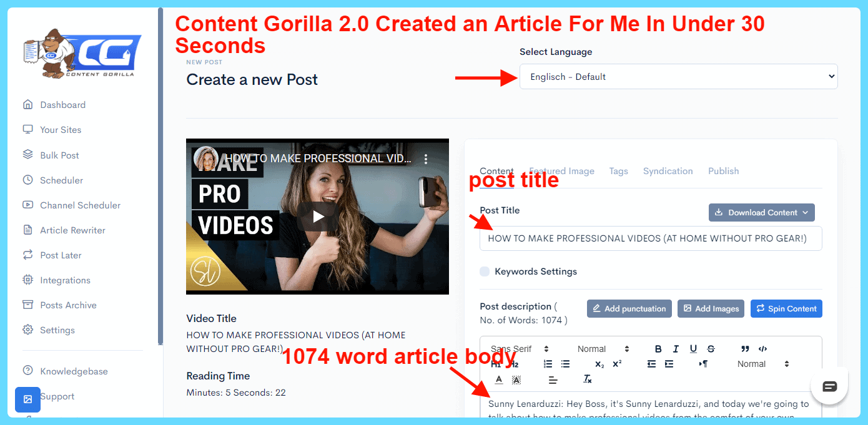Apply italic formatting in editor
Screen dimensions: 868x425
coord(676,349)
